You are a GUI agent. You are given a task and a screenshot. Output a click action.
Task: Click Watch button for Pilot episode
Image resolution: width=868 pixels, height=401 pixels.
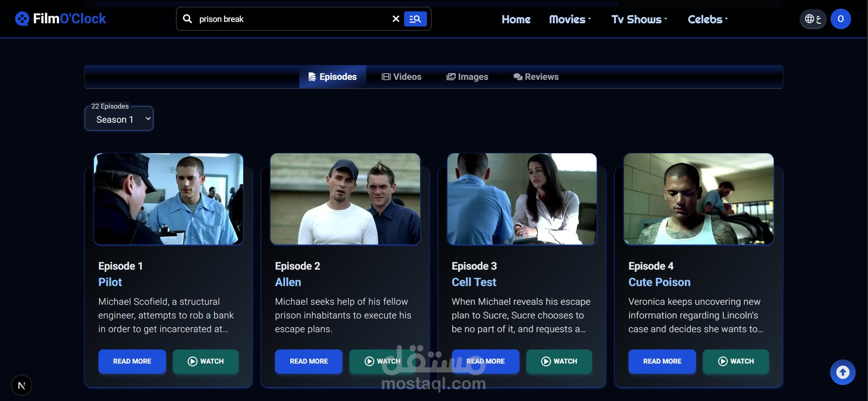(x=206, y=361)
